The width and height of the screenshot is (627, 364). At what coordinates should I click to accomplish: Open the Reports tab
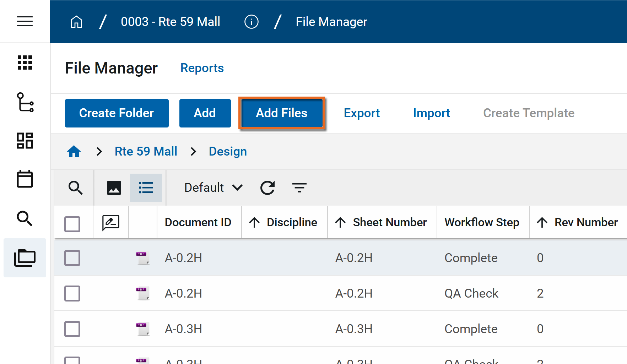click(202, 68)
